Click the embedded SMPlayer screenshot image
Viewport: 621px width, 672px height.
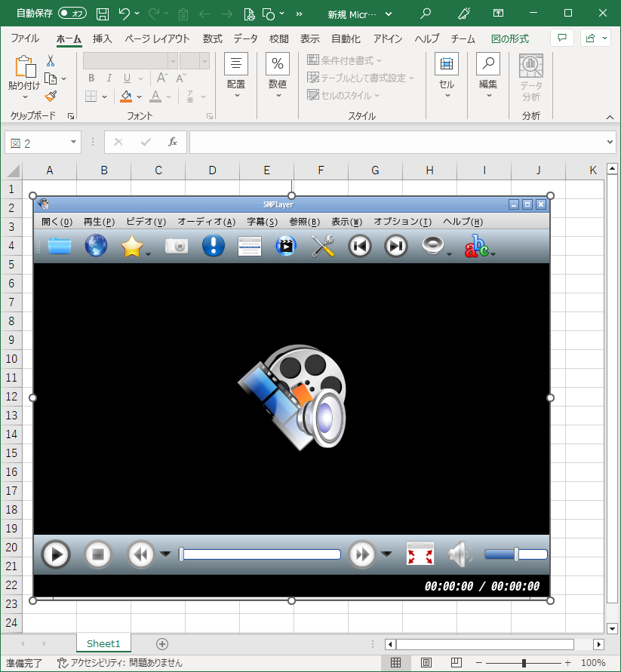click(x=291, y=397)
